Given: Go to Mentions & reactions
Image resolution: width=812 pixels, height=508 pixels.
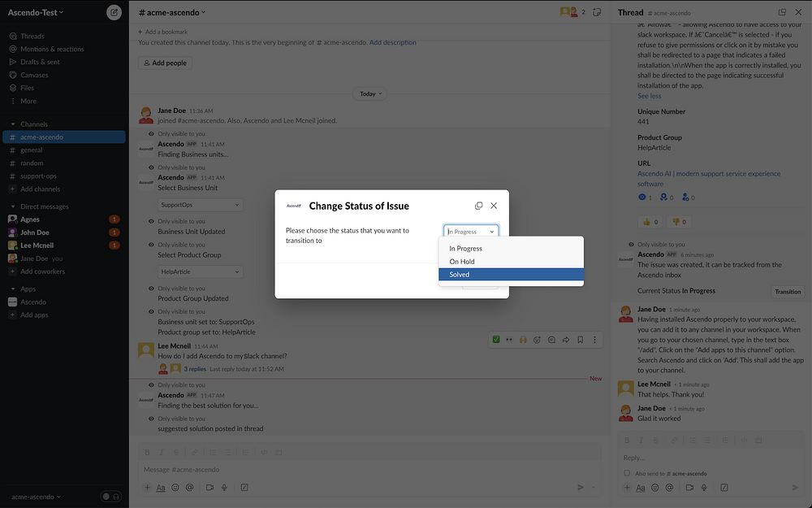Looking at the screenshot, I should pos(52,50).
